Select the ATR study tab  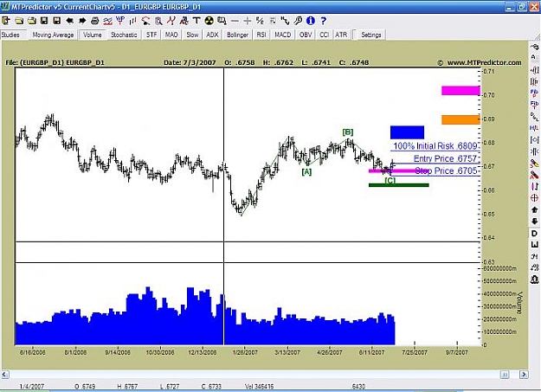[x=341, y=35]
